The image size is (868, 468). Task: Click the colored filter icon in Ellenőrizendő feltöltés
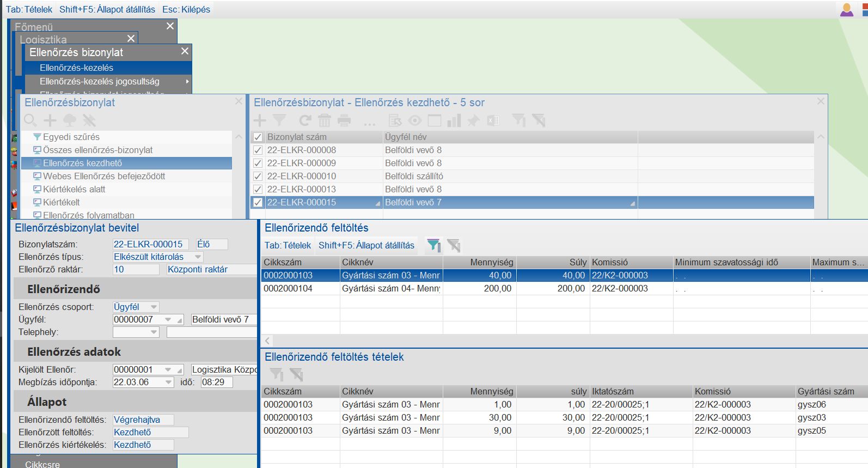(x=433, y=245)
